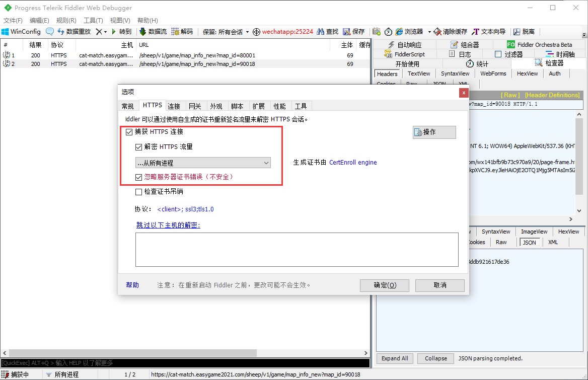
Task: Select session 2 with map_id=90018
Action: 185,64
